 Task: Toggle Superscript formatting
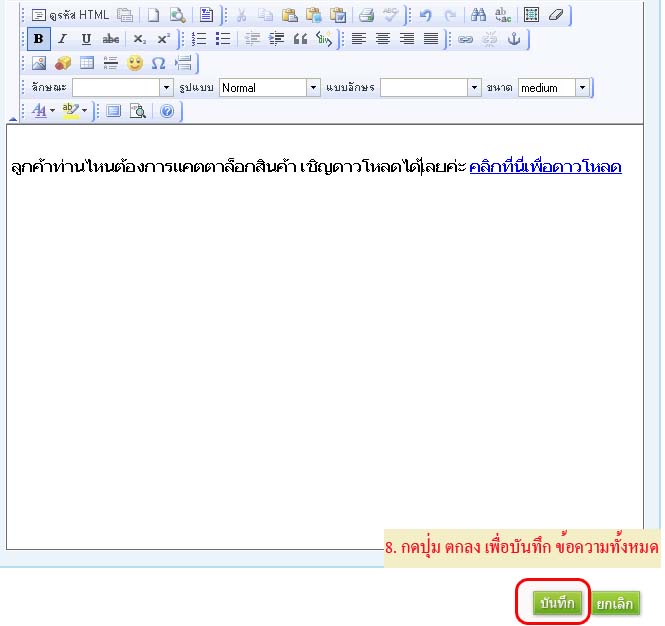[x=163, y=39]
